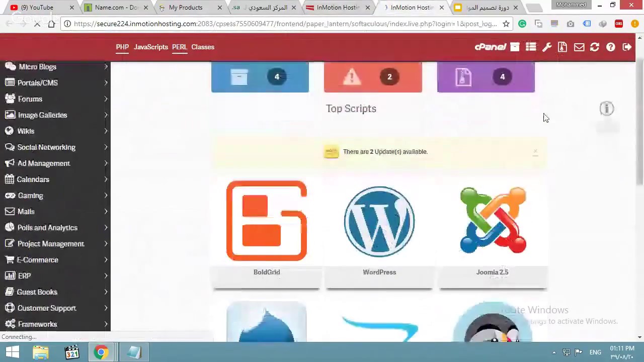Open the cPanel logo link

[491, 47]
